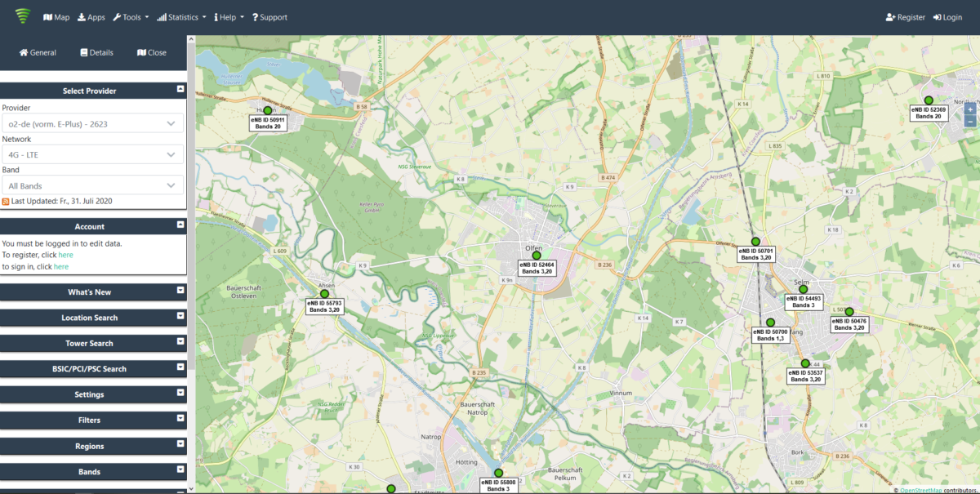This screenshot has width=980, height=494.
Task: Select the tower marker for eNB ID 53537
Action: coord(805,363)
